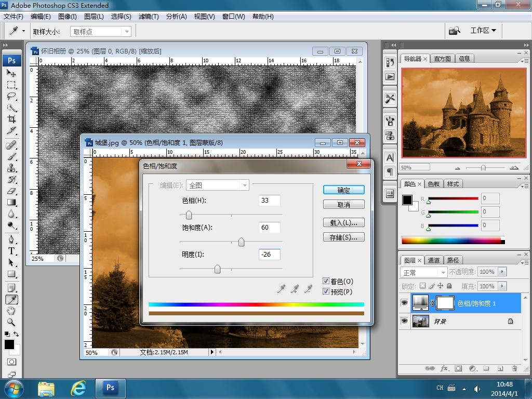Select the Clone Stamp tool

point(11,168)
